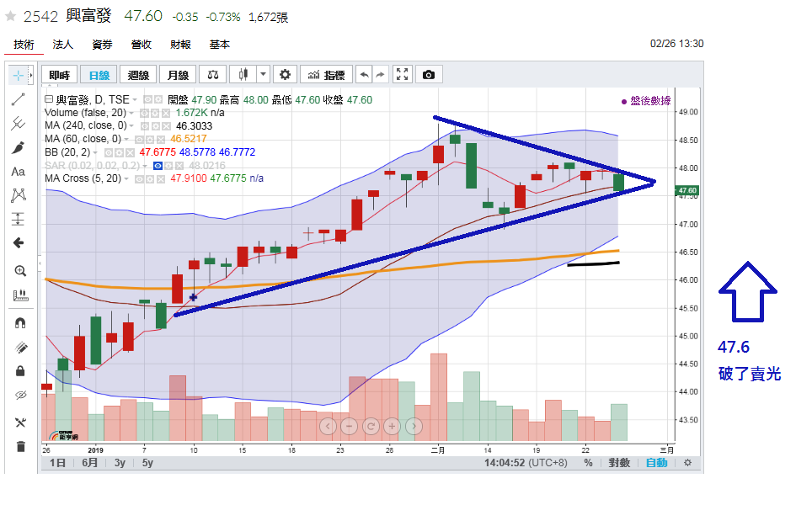Image resolution: width=812 pixels, height=505 pixels.
Task: Click the trash icon to remove drawings
Action: point(20,446)
